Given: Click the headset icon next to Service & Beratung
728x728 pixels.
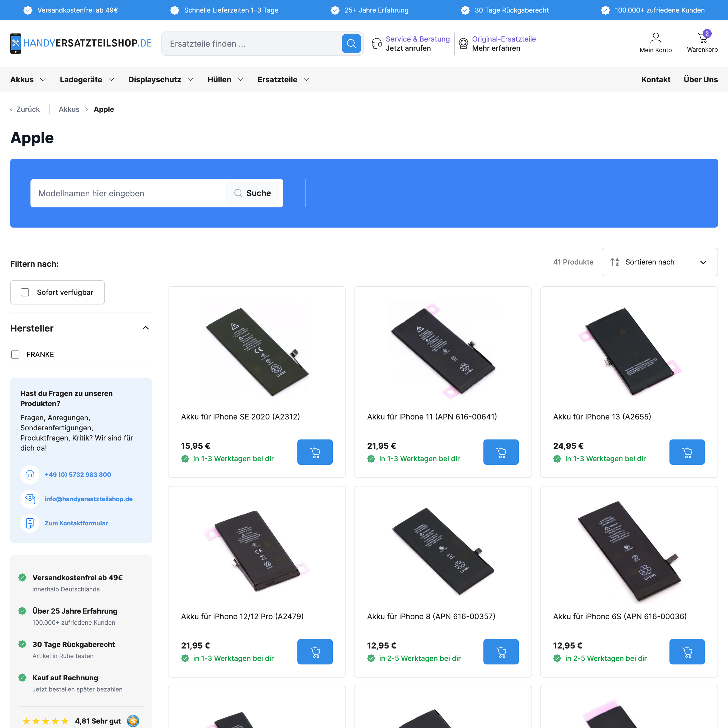Looking at the screenshot, I should (x=376, y=43).
